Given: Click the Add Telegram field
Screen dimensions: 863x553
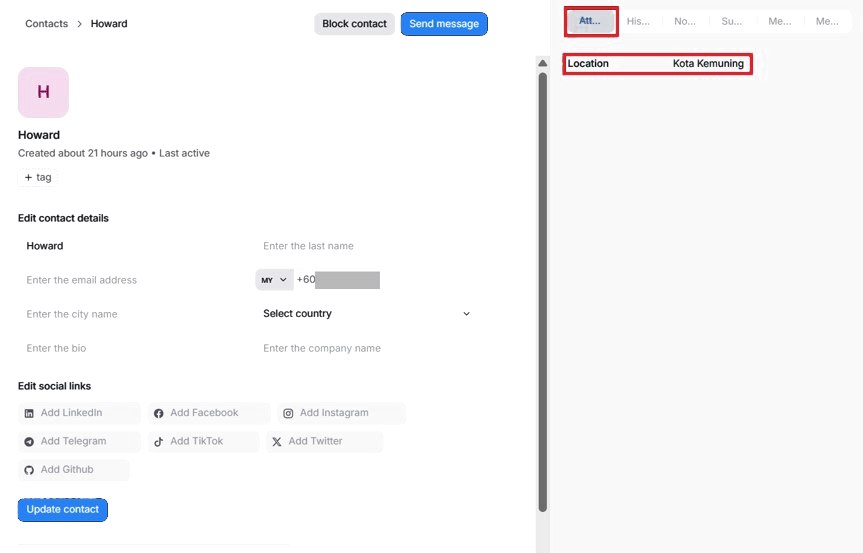Looking at the screenshot, I should pyautogui.click(x=79, y=441).
